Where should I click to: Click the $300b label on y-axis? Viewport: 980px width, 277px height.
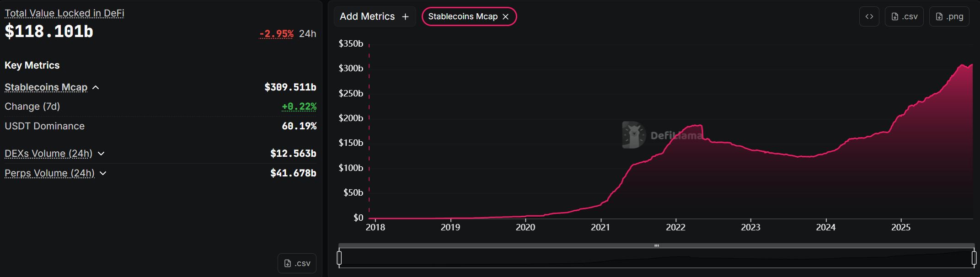(x=351, y=68)
